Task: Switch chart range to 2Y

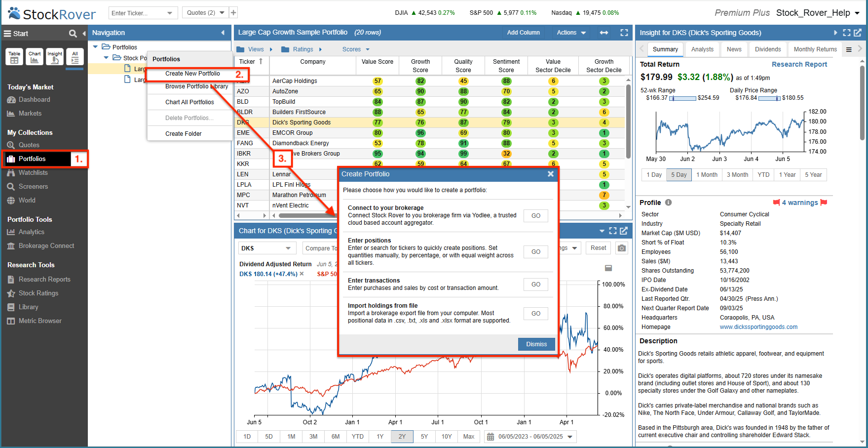Action: (x=402, y=437)
